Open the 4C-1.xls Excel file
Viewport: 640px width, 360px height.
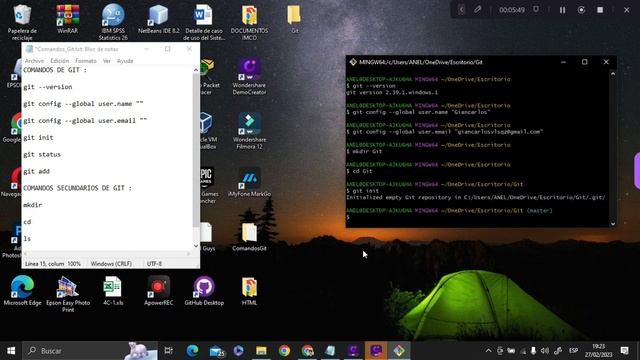(113, 291)
